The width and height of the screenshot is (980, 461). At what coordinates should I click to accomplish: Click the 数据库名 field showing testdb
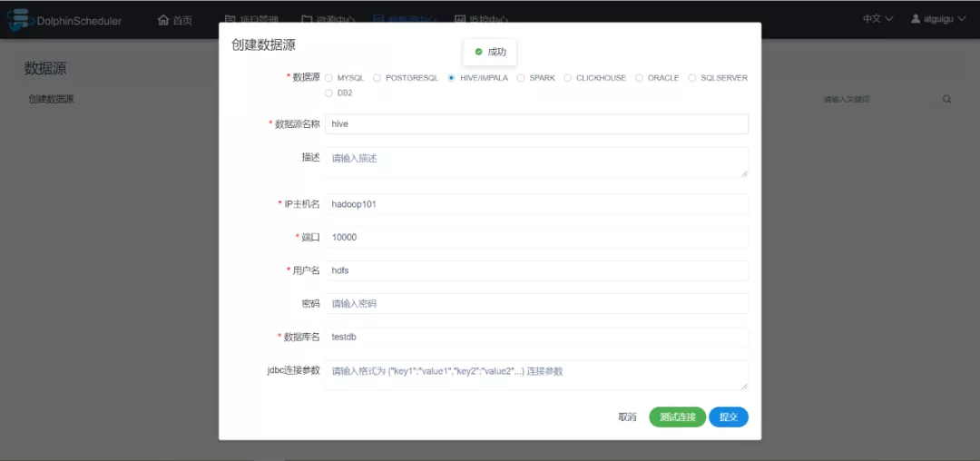tap(536, 337)
